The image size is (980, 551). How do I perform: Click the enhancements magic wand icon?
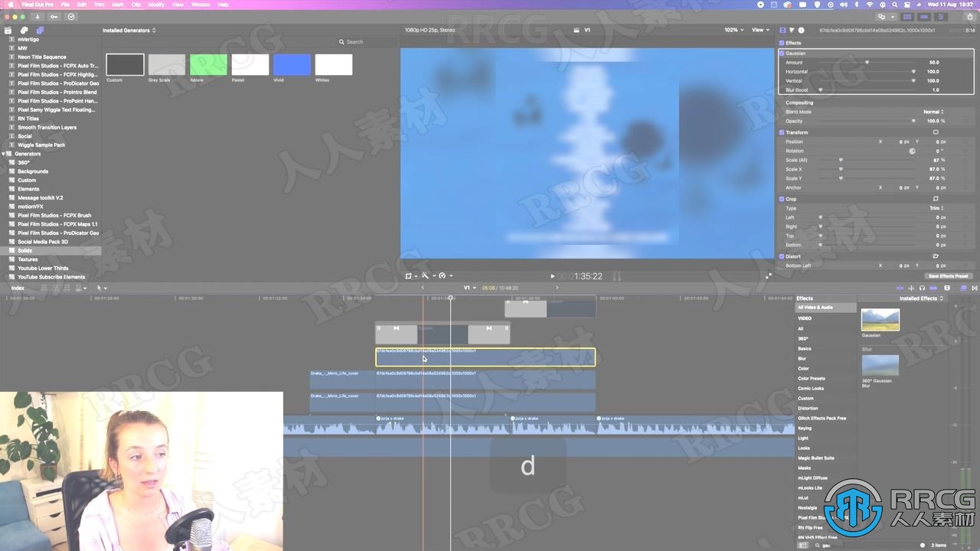(426, 275)
